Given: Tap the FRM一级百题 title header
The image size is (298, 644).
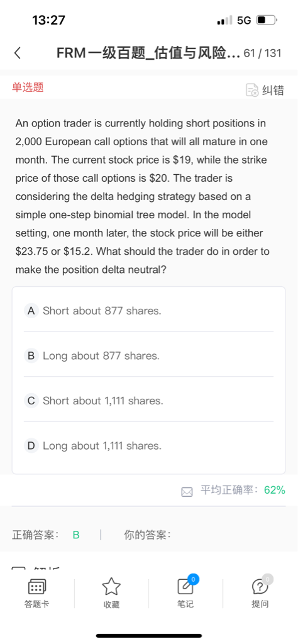Looking at the screenshot, I should point(148,53).
